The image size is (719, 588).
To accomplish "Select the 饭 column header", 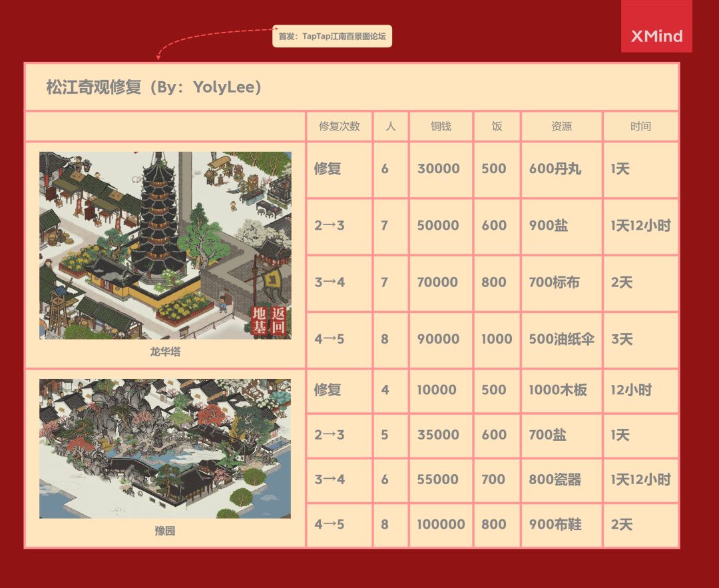I will [x=497, y=126].
